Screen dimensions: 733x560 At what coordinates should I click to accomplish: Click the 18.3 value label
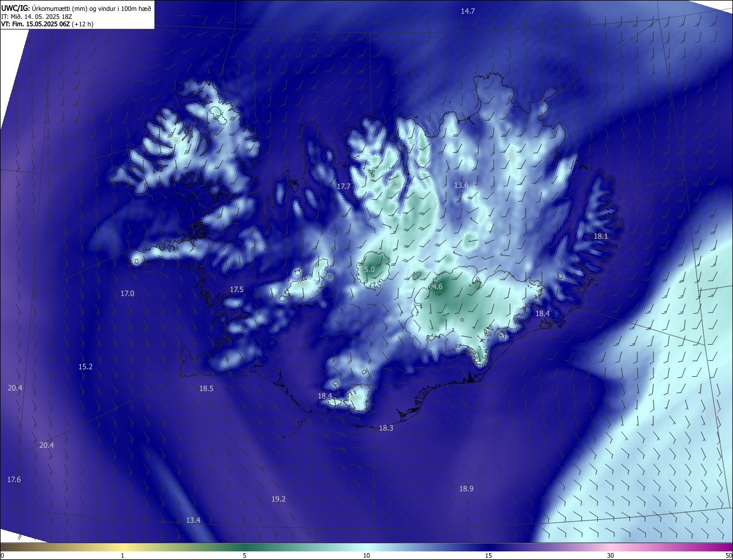coord(386,428)
